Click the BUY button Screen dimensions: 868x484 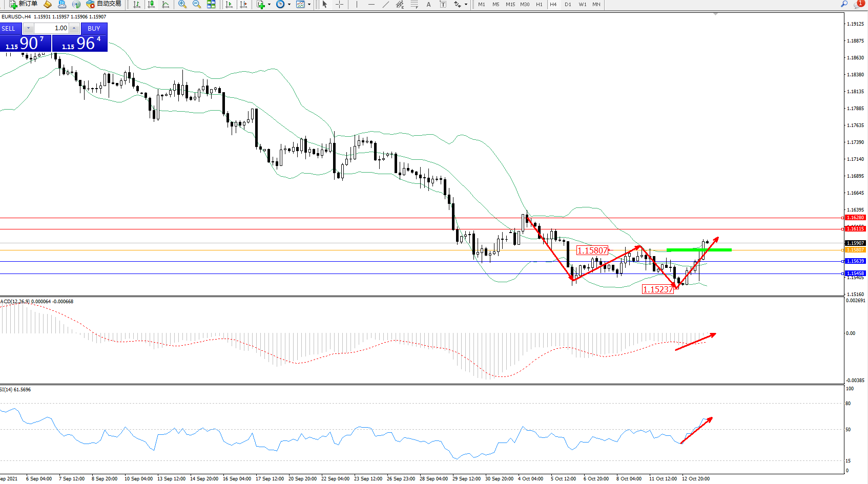(x=94, y=28)
